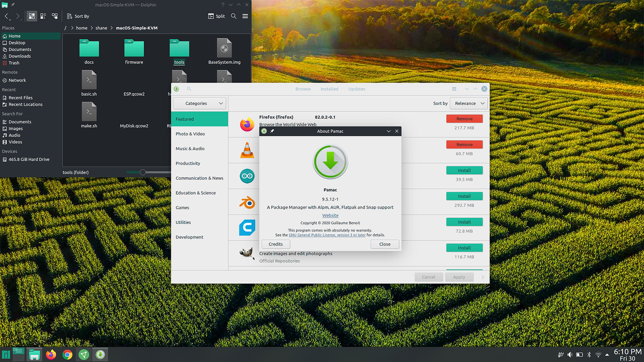Adjust Dolphin icon zoom slider
Image resolution: width=644 pixels, height=362 pixels.
[x=143, y=172]
